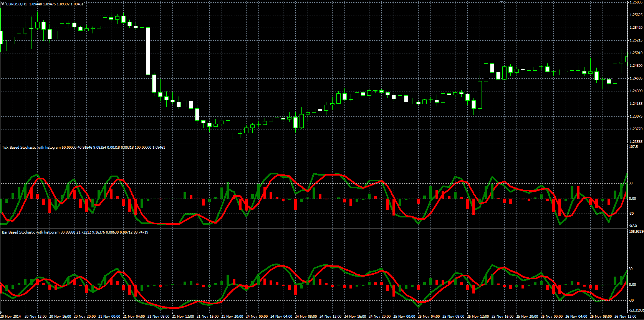Click price label 1.25010 on the scale
Viewport: 644px width, 320px height.
pos(636,53)
